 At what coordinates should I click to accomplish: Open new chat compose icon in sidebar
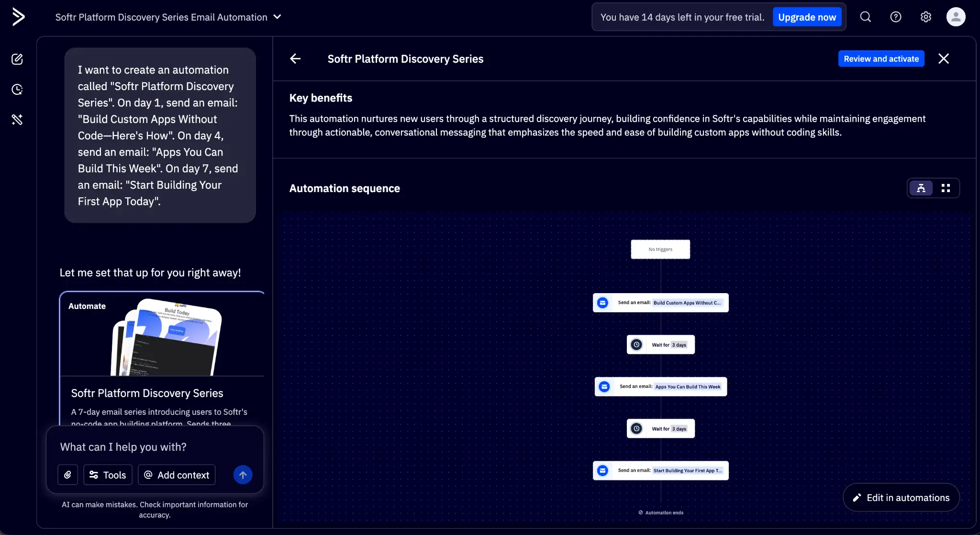(17, 59)
